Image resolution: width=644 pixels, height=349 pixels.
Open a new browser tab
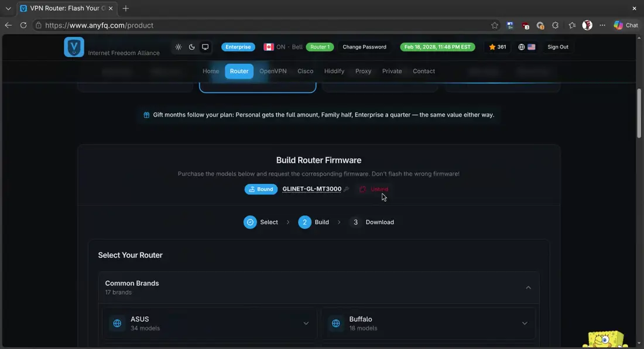point(126,8)
